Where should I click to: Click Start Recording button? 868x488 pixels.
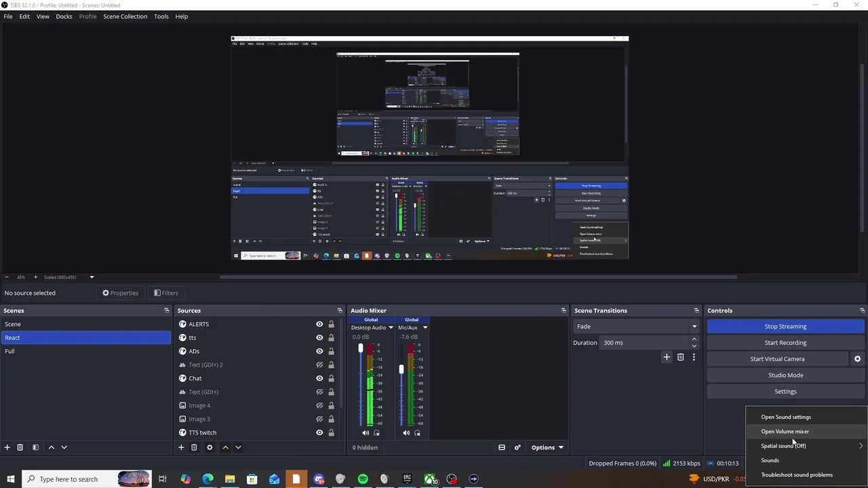pyautogui.click(x=786, y=343)
